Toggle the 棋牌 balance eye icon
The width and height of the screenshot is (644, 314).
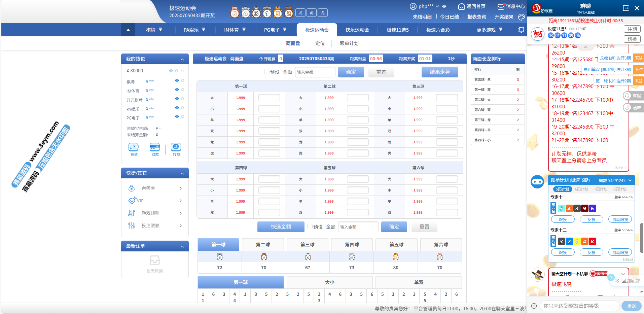[177, 81]
